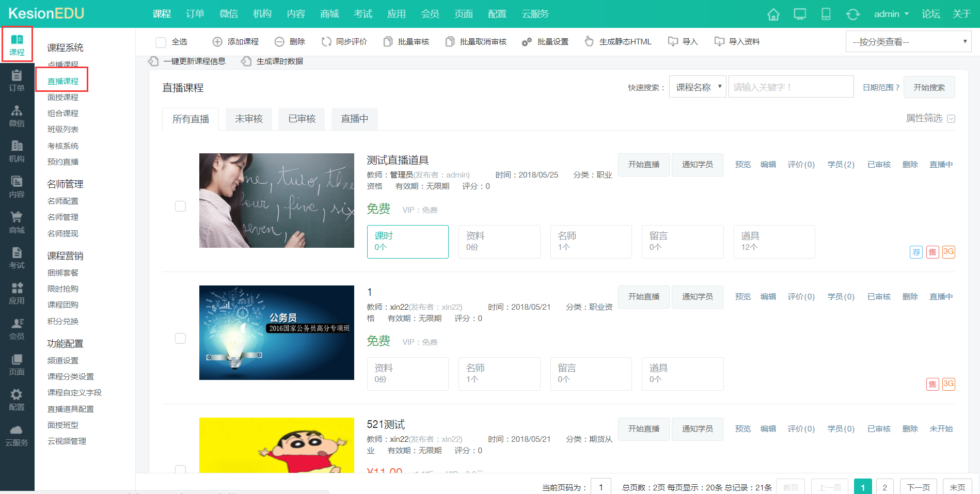Enable the 全选 select-all checkbox
Image resolution: width=980 pixels, height=494 pixels.
(161, 42)
